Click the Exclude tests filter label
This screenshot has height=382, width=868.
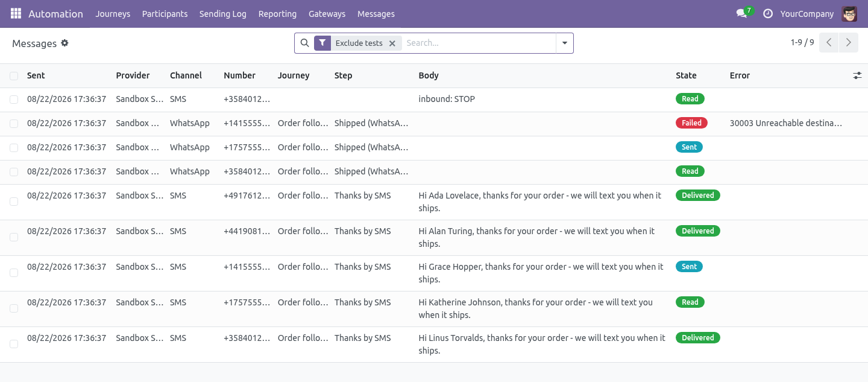(359, 43)
